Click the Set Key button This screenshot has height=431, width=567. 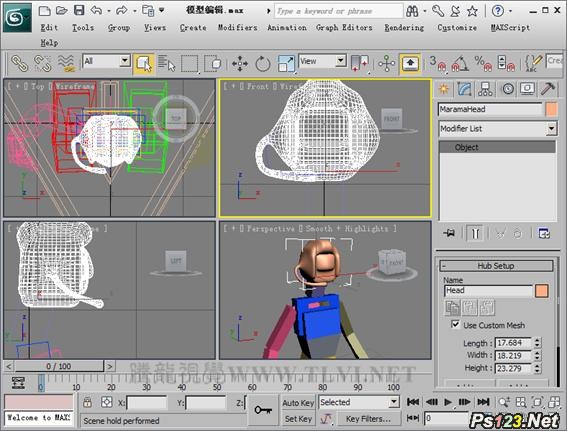pos(298,419)
